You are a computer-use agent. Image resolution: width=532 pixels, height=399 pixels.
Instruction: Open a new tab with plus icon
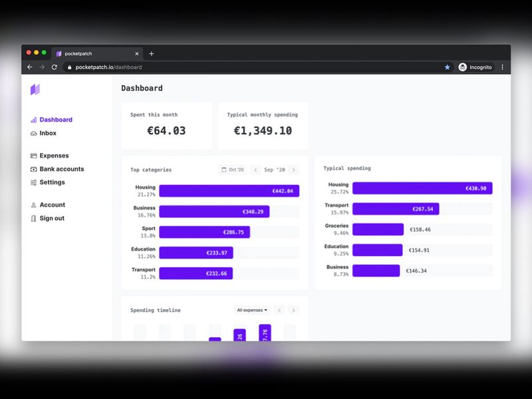pyautogui.click(x=152, y=54)
